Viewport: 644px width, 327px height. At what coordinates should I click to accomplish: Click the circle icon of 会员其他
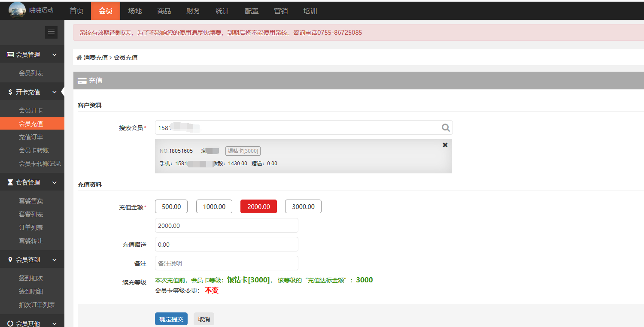10,324
